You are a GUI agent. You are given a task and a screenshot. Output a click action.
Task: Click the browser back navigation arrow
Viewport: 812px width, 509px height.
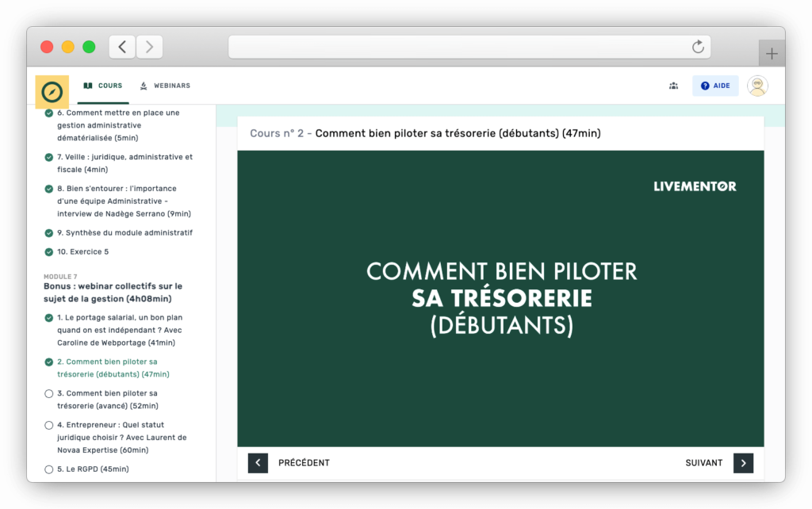122,46
